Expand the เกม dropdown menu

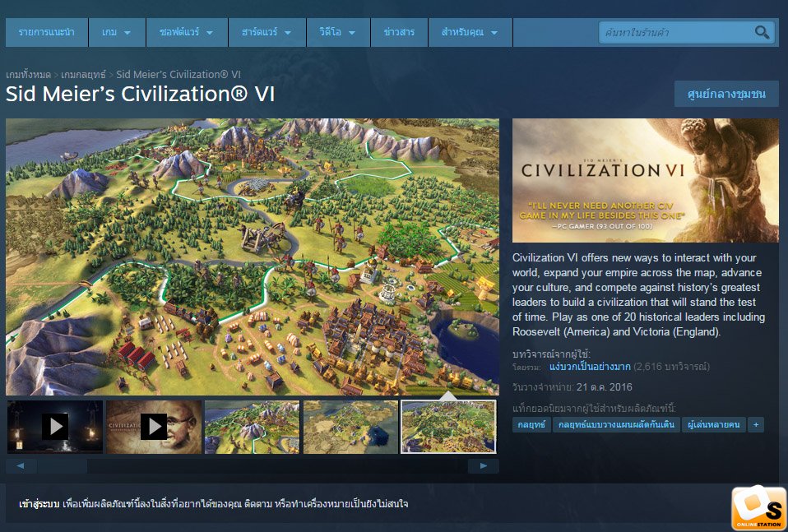click(117, 32)
